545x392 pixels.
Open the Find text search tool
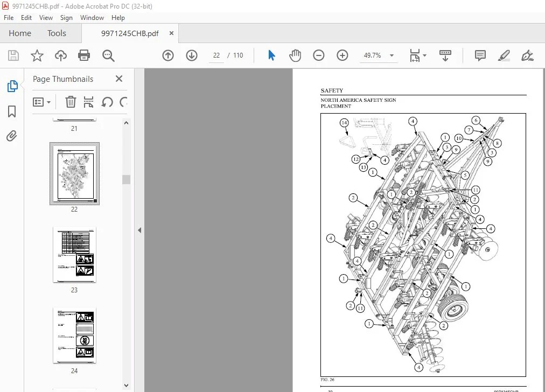tap(108, 55)
